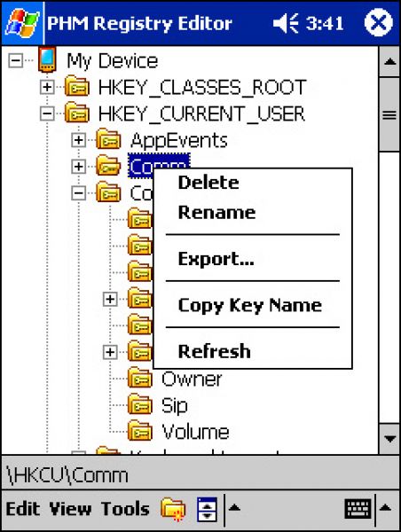Collapse the My Device root node

[16, 60]
